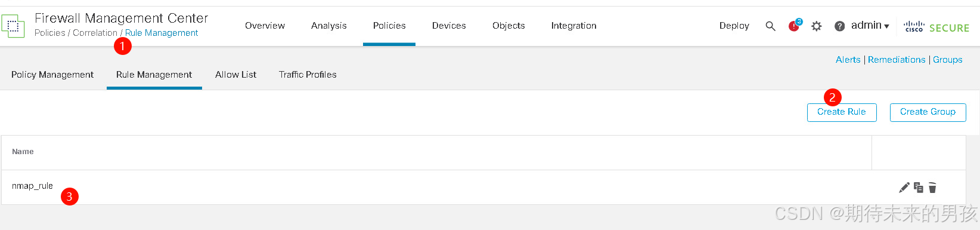The image size is (980, 230).
Task: Expand the admin user dropdown
Action: (x=870, y=26)
